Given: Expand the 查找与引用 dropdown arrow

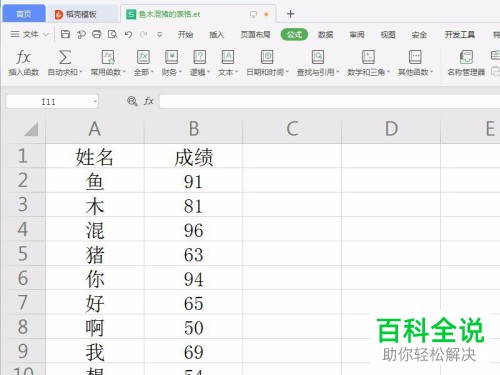Looking at the screenshot, I should point(337,72).
